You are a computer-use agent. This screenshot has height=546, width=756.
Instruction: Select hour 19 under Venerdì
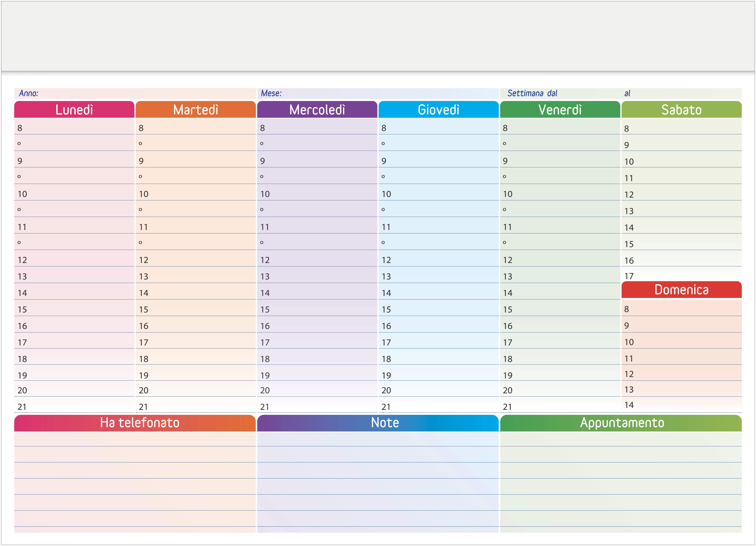(x=560, y=373)
